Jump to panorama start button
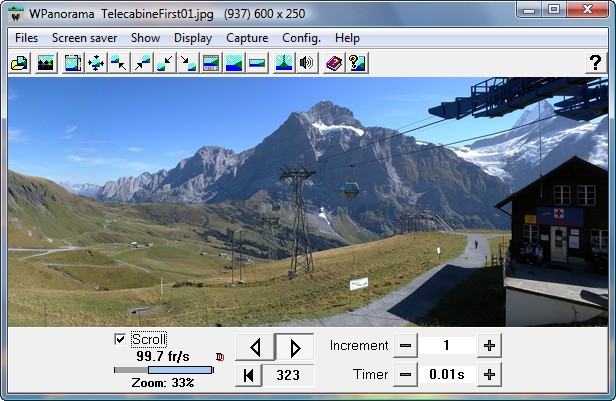 [x=248, y=375]
